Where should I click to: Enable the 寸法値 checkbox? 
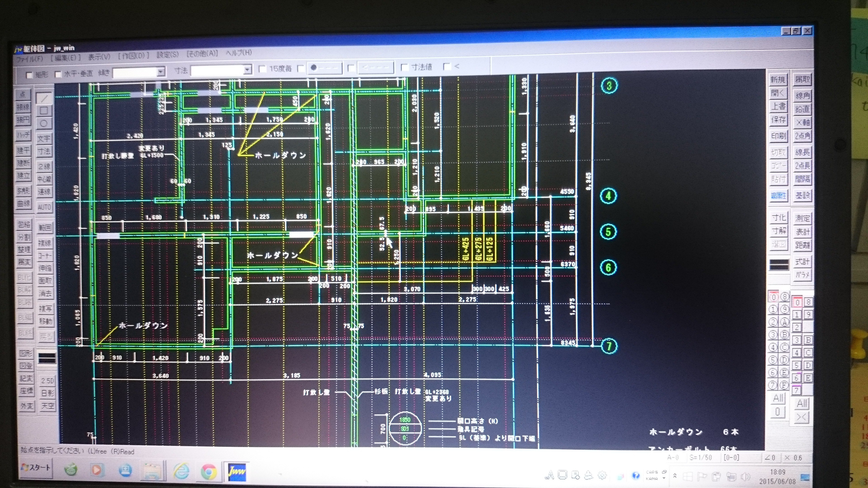(x=404, y=67)
